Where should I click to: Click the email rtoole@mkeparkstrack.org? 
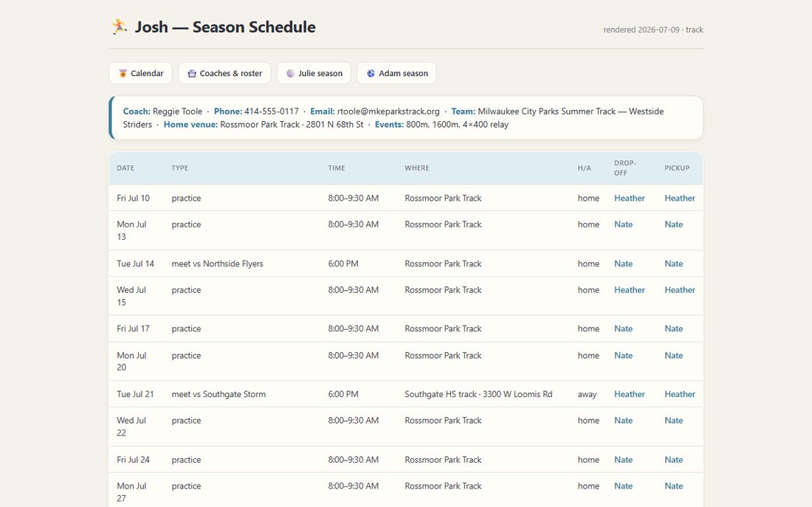(388, 111)
